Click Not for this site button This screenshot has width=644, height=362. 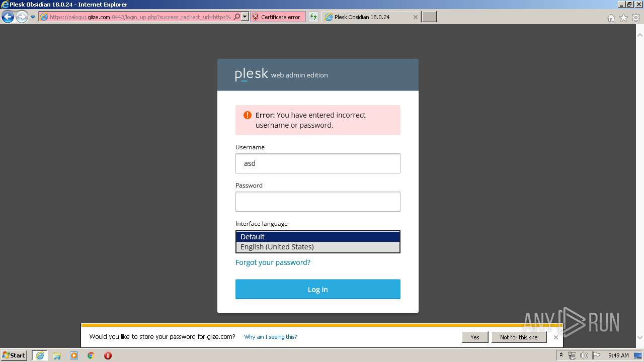click(x=519, y=337)
